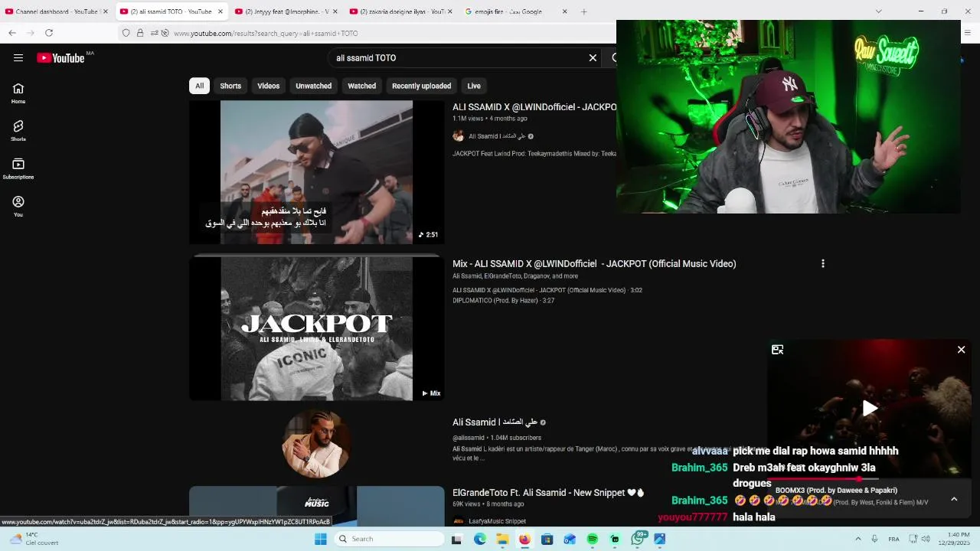Click the New Snippet video thumbnail
The image size is (980, 551).
point(316,506)
